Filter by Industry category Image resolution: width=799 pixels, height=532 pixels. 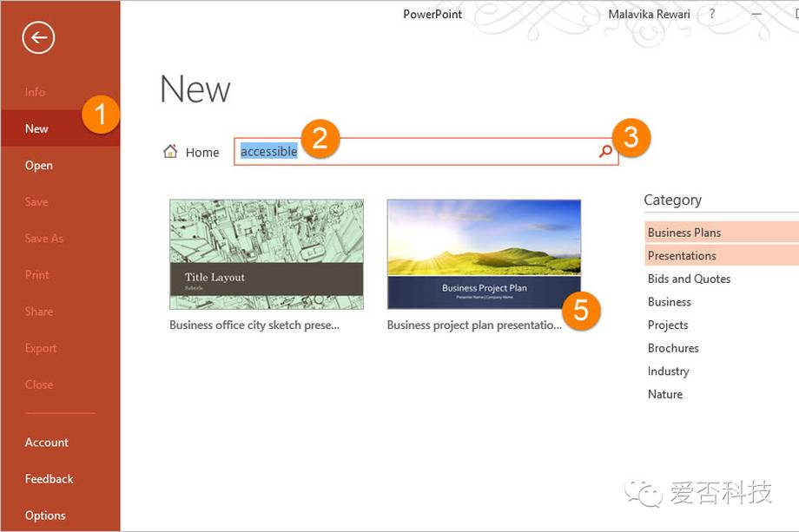[x=669, y=371]
